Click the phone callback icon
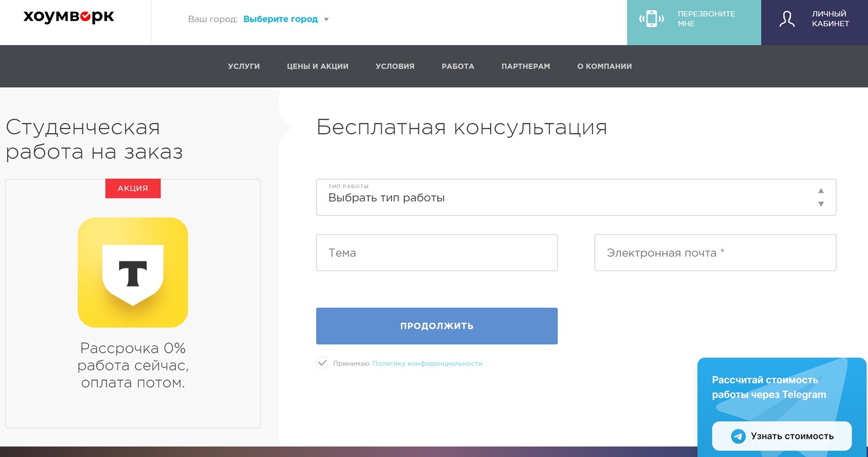868x457 pixels. click(x=651, y=19)
